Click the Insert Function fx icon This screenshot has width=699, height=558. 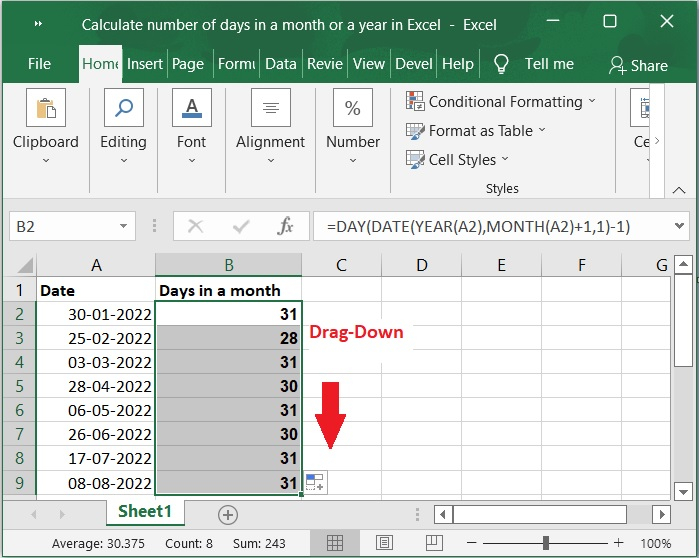point(285,227)
